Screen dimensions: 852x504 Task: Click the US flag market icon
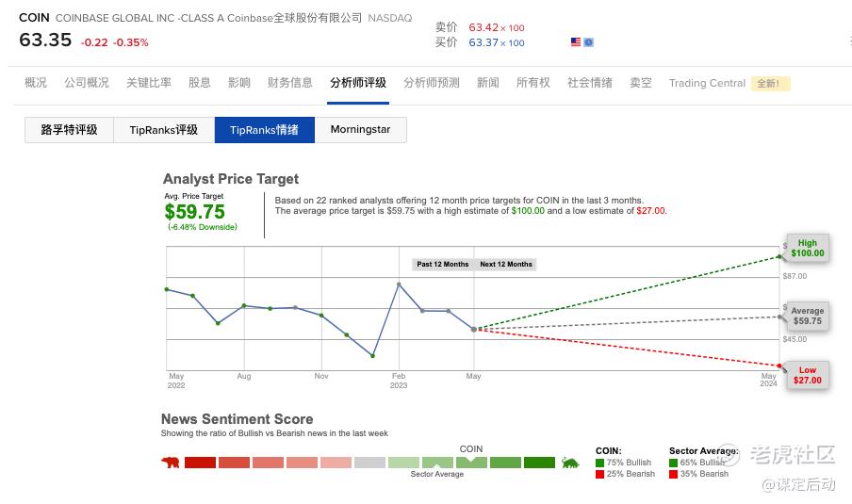(576, 42)
